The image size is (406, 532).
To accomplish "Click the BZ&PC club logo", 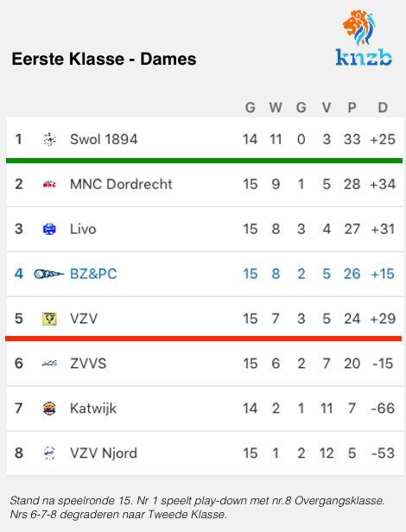I will coord(49,274).
